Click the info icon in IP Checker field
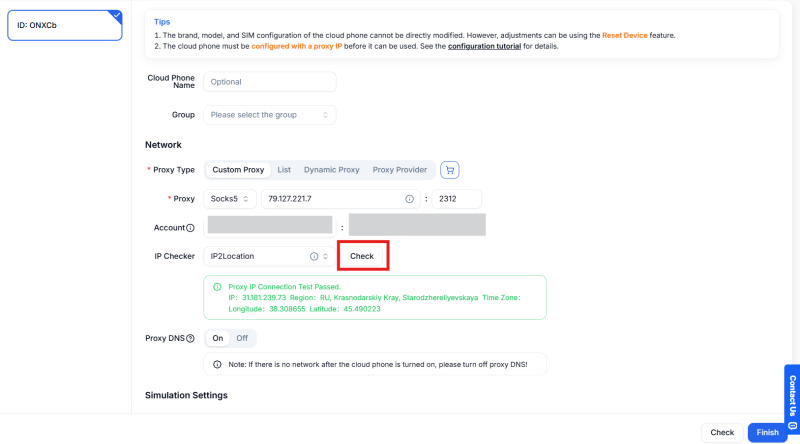This screenshot has height=444, width=800. [314, 256]
